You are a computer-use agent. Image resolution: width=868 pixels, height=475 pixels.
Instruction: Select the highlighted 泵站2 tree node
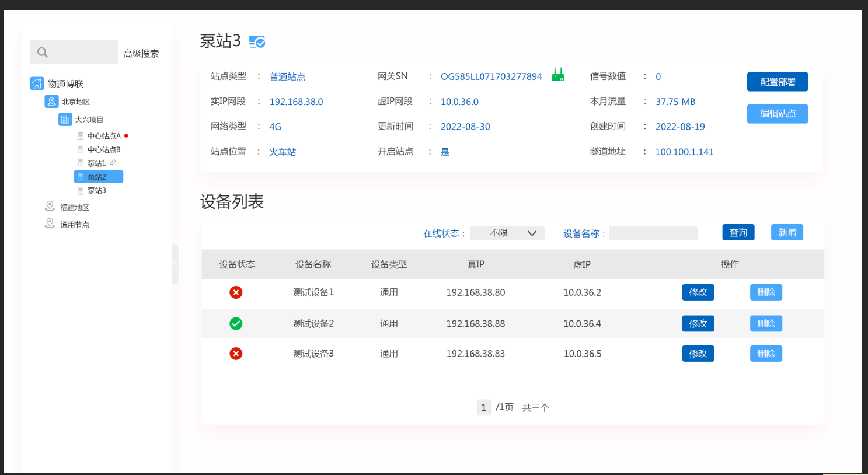pyautogui.click(x=98, y=177)
